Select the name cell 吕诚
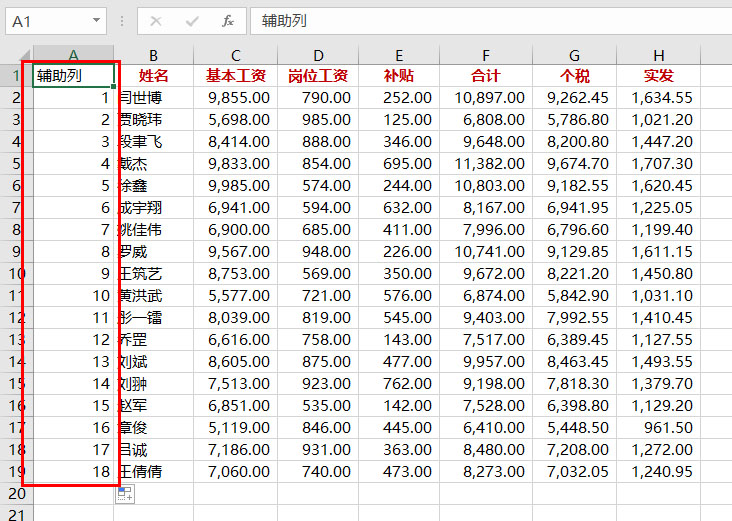The height and width of the screenshot is (521, 732). point(154,450)
